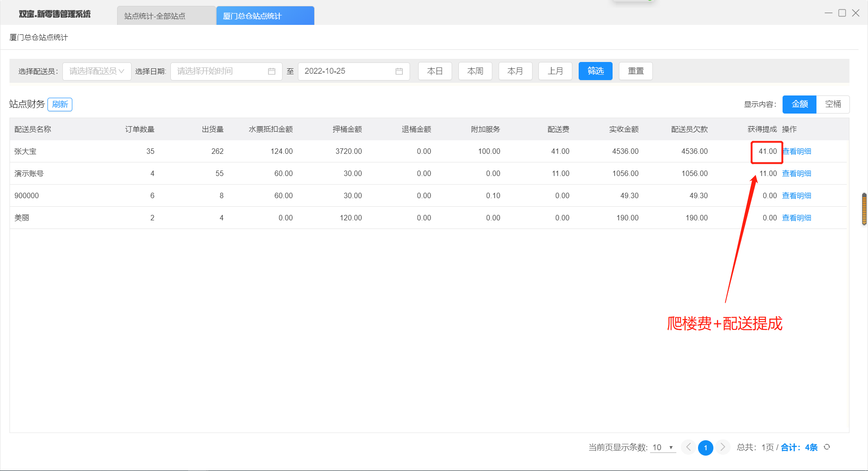Go to the next page arrow
Image resolution: width=868 pixels, height=471 pixels.
click(x=722, y=447)
